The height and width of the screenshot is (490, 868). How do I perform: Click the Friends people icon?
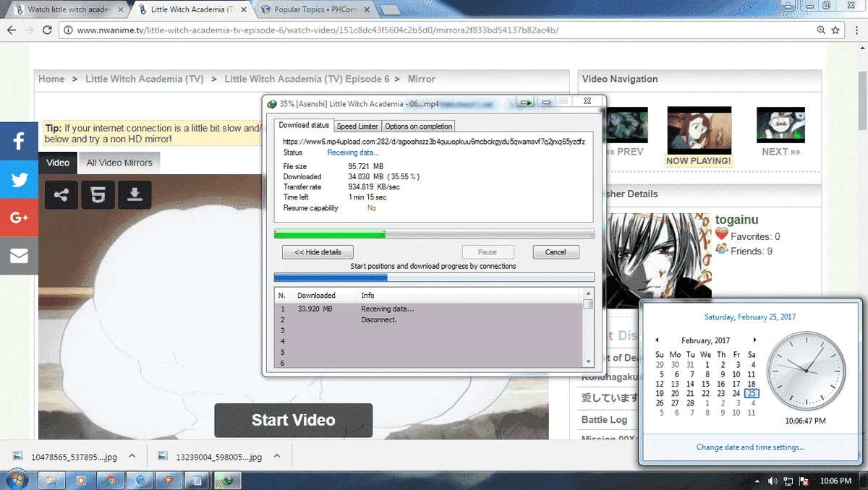[x=721, y=249]
